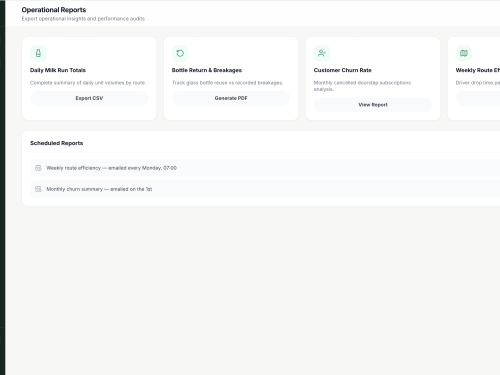Click the Scheduled Reports heading

pyautogui.click(x=57, y=143)
